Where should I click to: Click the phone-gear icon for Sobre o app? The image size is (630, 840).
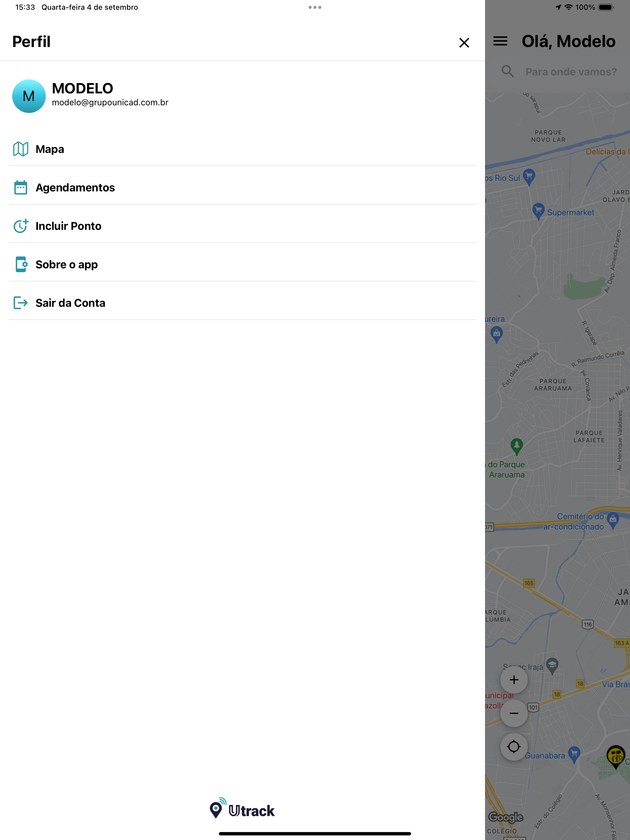(21, 264)
